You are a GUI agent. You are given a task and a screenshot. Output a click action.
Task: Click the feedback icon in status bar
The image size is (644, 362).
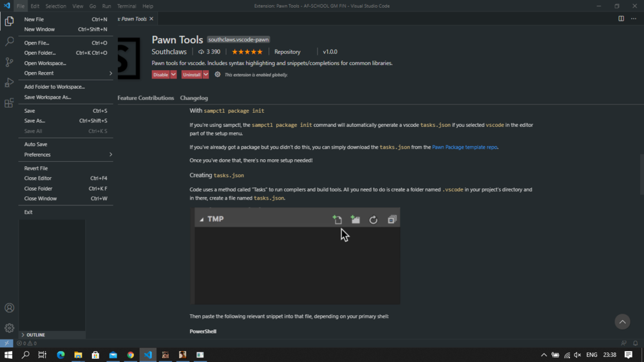coord(623,343)
